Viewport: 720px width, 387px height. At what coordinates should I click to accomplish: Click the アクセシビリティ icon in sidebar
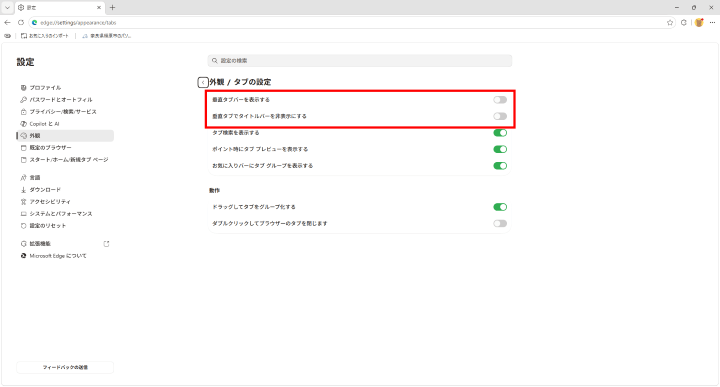[23, 202]
